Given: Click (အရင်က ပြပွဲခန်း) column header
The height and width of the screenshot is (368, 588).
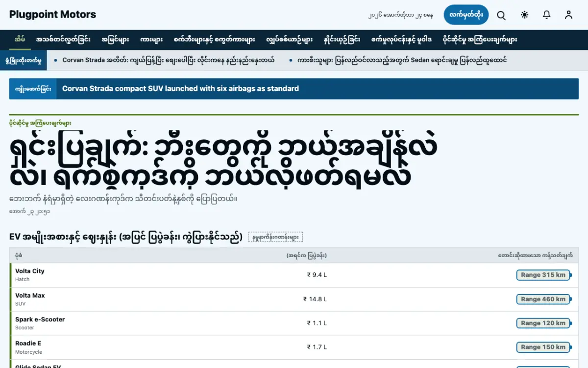Looking at the screenshot, I should pyautogui.click(x=307, y=256).
